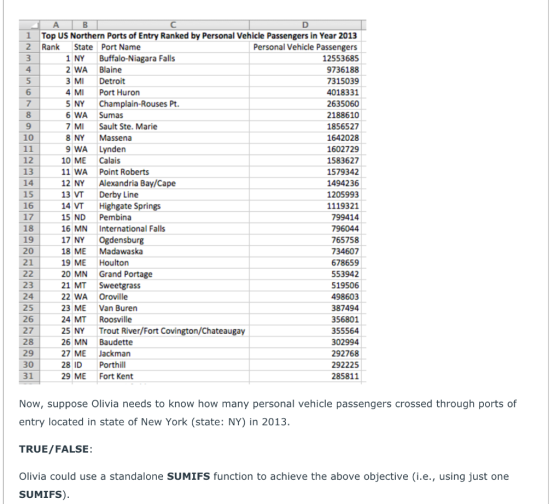The width and height of the screenshot is (560, 504).
Task: Click the 'Champlain-Rouses Pt.' cell
Action: coord(173,104)
